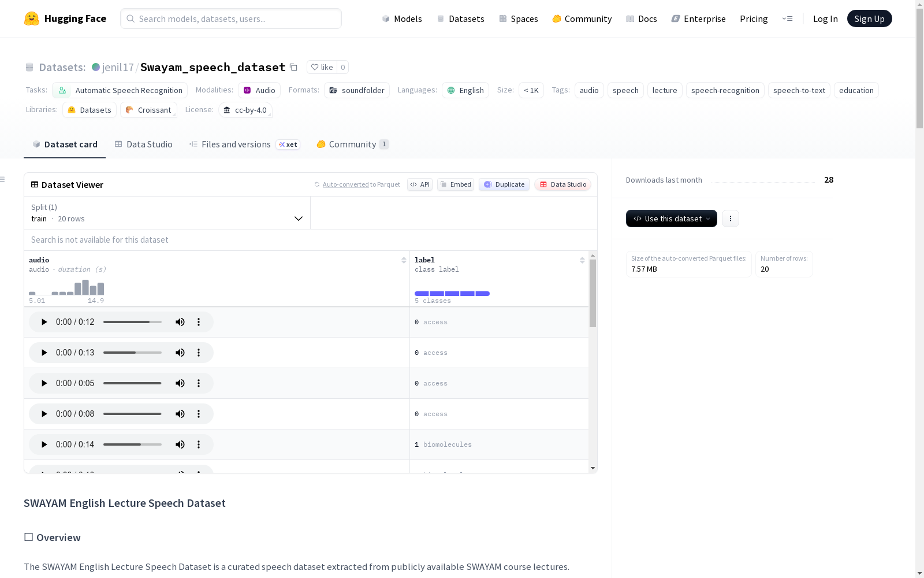Select the English language tag
Screen dimensions: 924x578
(x=465, y=90)
